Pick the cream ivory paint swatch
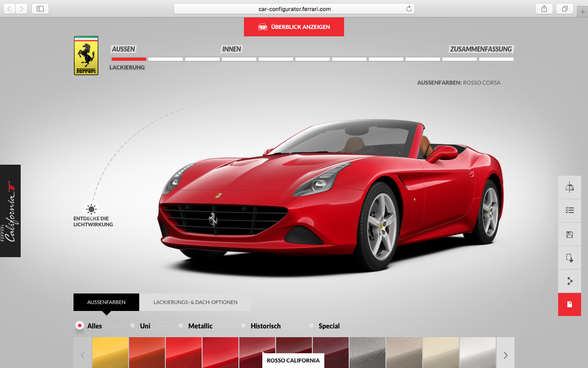588x368 pixels. [441, 352]
